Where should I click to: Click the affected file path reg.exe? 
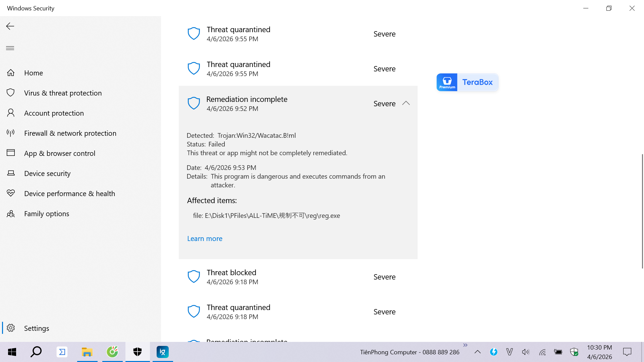click(267, 216)
